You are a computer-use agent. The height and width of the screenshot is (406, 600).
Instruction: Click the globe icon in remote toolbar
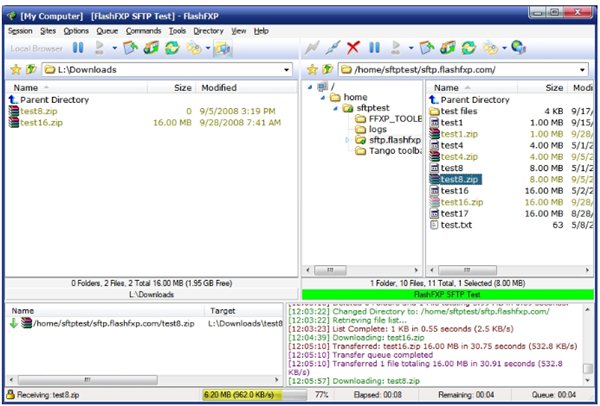click(x=518, y=47)
